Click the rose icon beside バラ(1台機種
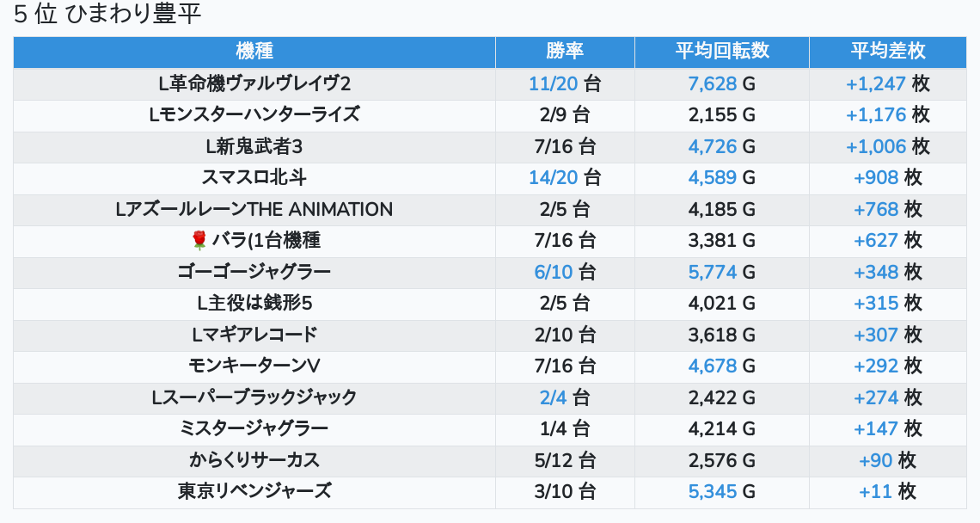The image size is (980, 523). coord(199,241)
